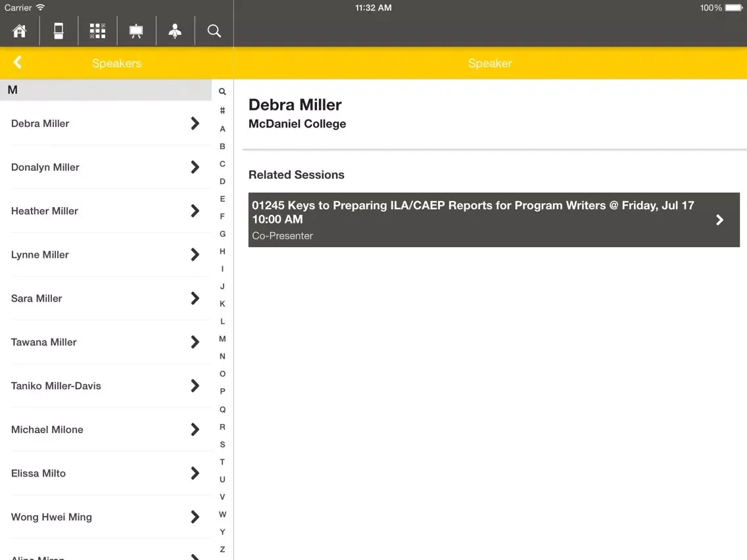Select speaker Elissa Milto
This screenshot has width=747, height=560.
[x=106, y=473]
